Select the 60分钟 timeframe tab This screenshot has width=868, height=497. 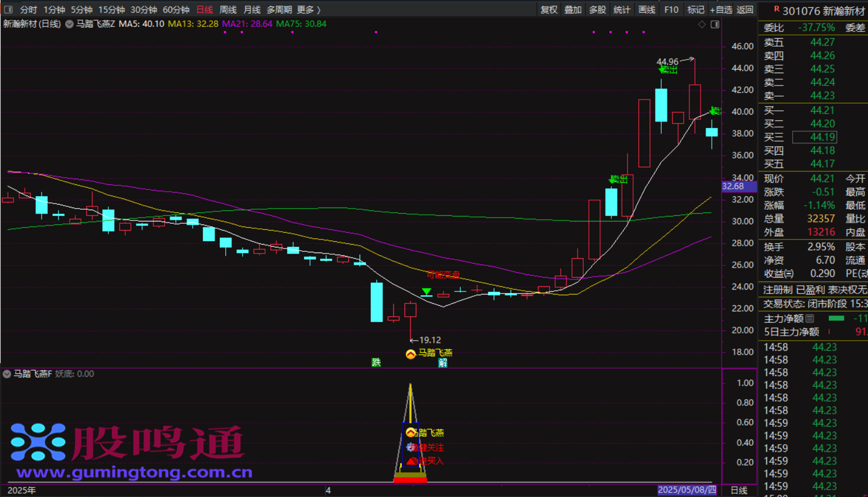point(176,10)
